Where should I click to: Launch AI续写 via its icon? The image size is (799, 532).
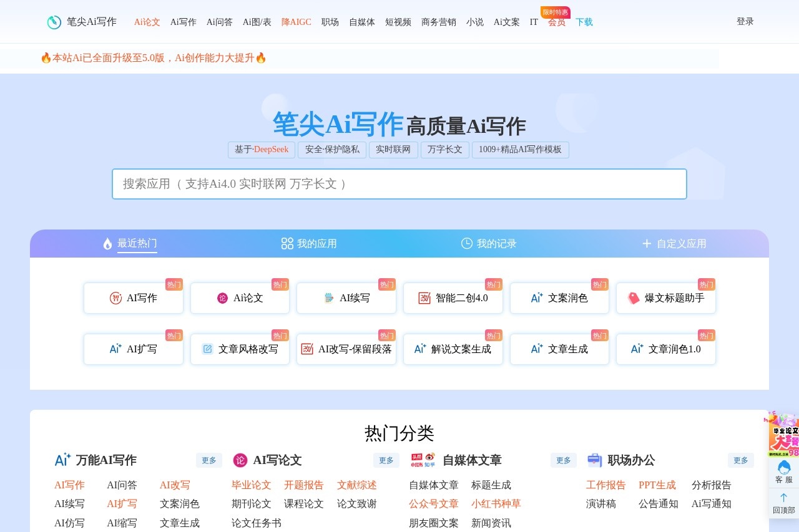coord(329,298)
